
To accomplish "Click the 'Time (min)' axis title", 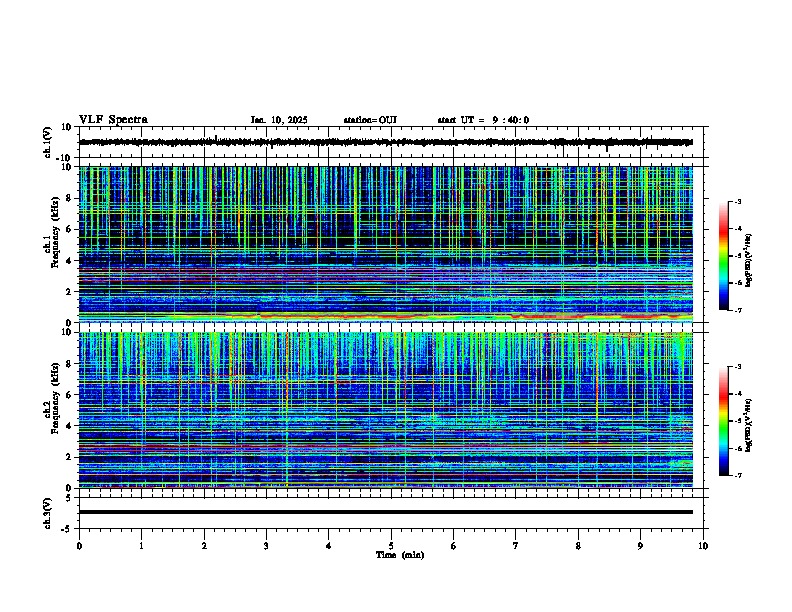I will click(400, 555).
